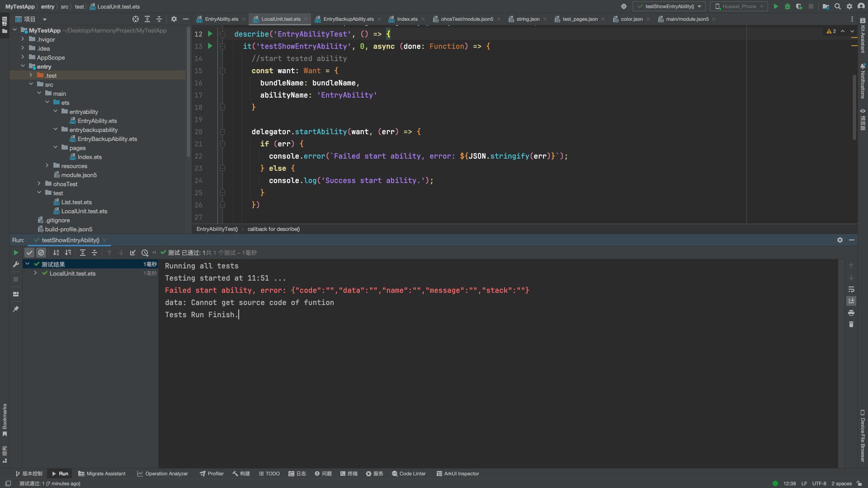The height and width of the screenshot is (488, 868).
Task: Click the pin tab icon in Run sidebar
Action: click(16, 309)
